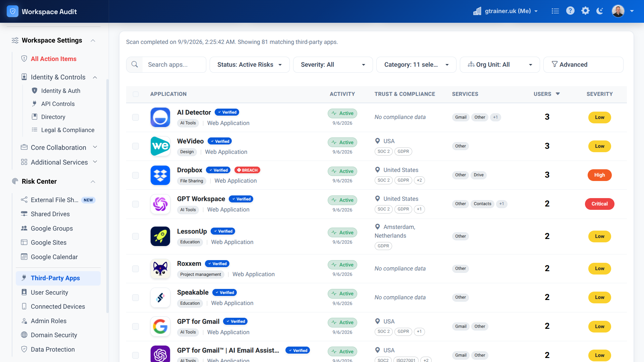The image size is (644, 362).
Task: Check the AI Detector row checkbox
Action: tap(136, 117)
